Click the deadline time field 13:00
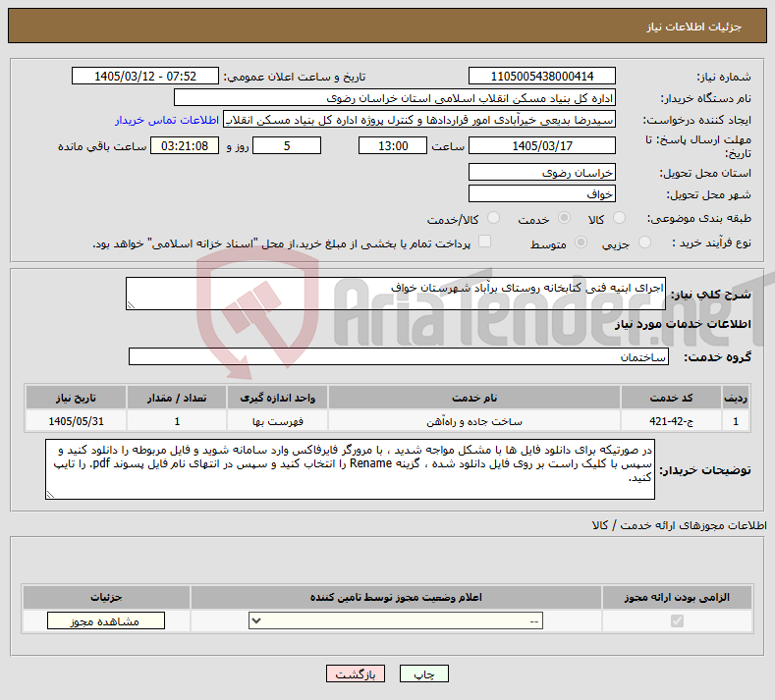Viewport: 775px width, 700px height. tap(393, 145)
